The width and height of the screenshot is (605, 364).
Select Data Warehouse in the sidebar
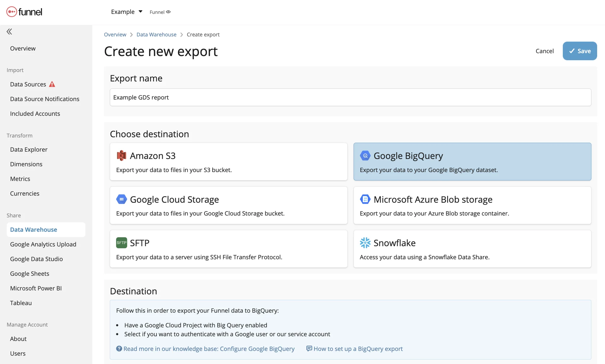point(46,230)
